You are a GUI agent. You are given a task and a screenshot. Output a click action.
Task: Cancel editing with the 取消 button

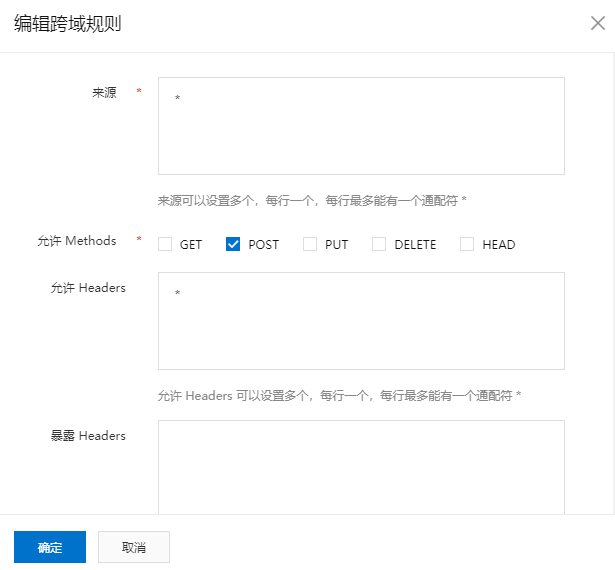[134, 547]
